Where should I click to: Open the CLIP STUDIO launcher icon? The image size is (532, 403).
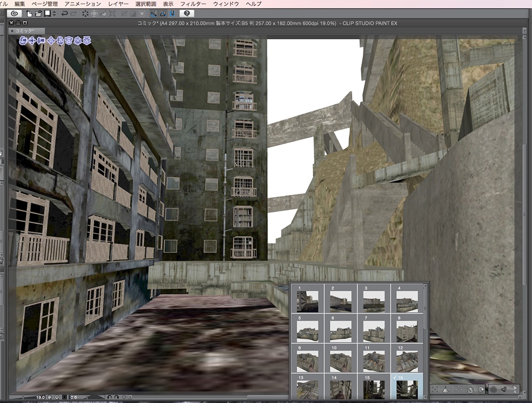tap(14, 14)
